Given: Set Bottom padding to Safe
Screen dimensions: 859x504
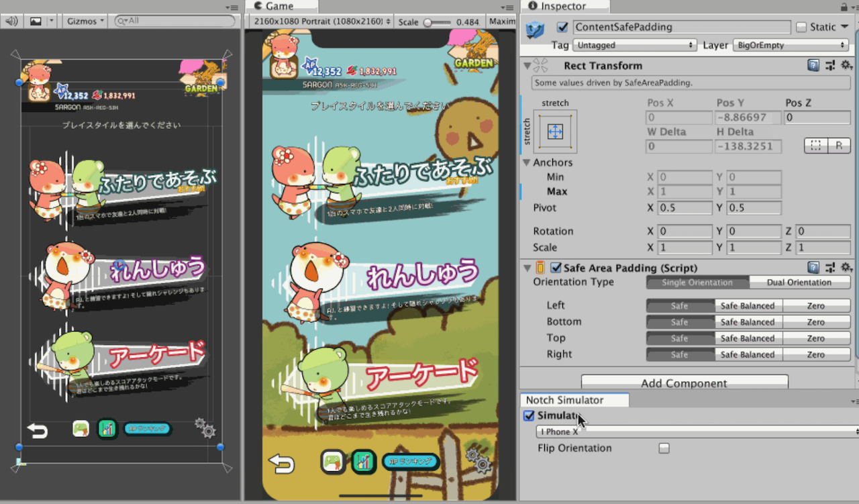Looking at the screenshot, I should pyautogui.click(x=680, y=321).
